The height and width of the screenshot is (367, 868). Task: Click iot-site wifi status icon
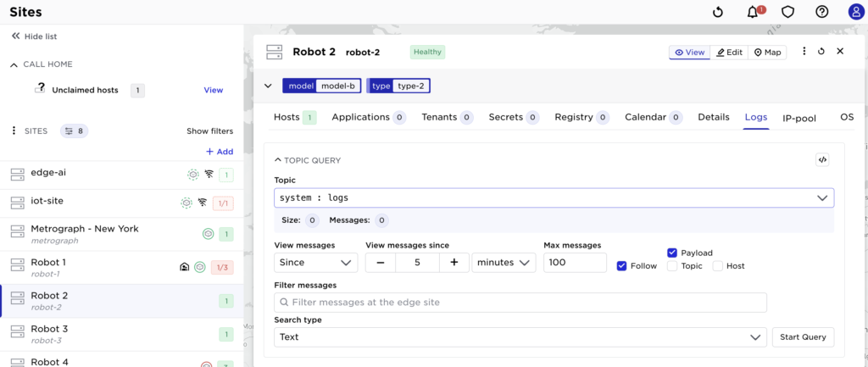click(203, 202)
